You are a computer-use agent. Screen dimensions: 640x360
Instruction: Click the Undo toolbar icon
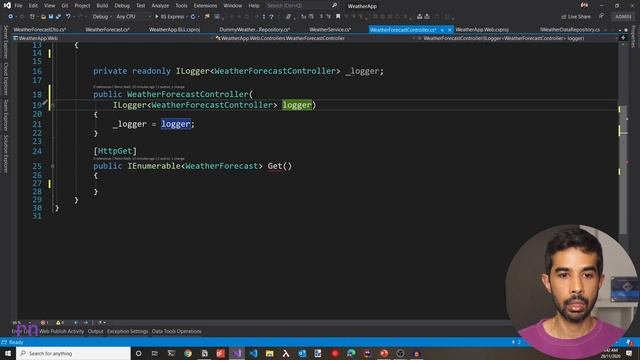pos(68,17)
